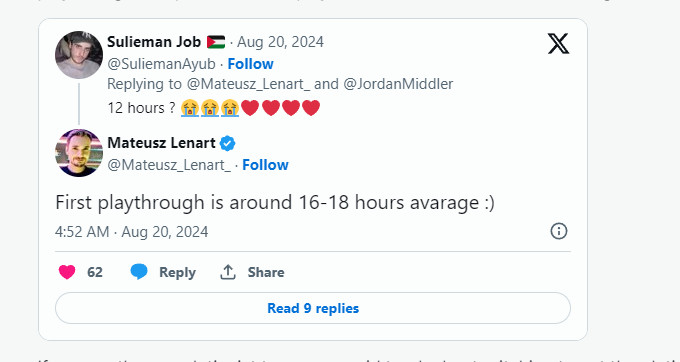This screenshot has width=680, height=362.
Task: Click the blue reply bubble icon
Action: 139,272
